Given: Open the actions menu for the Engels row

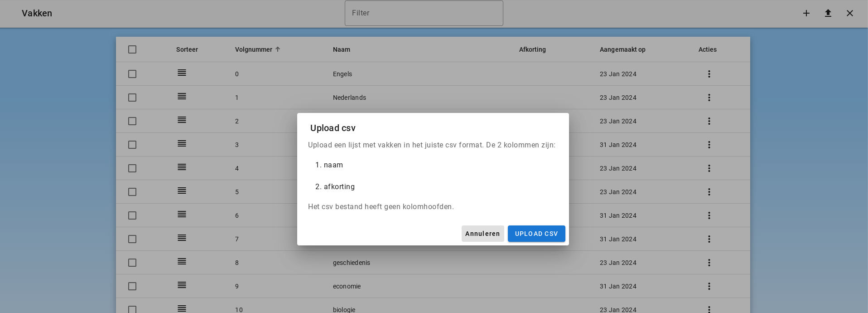Looking at the screenshot, I should pos(709,74).
